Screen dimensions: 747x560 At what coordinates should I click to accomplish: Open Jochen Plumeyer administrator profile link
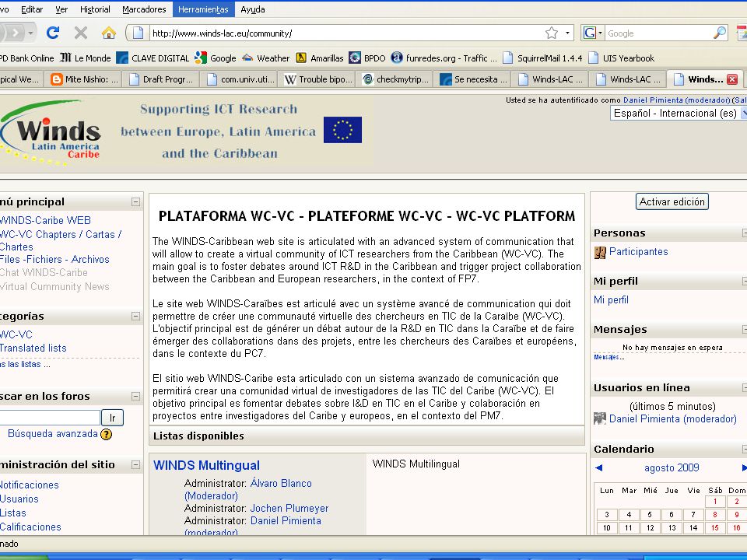click(289, 508)
